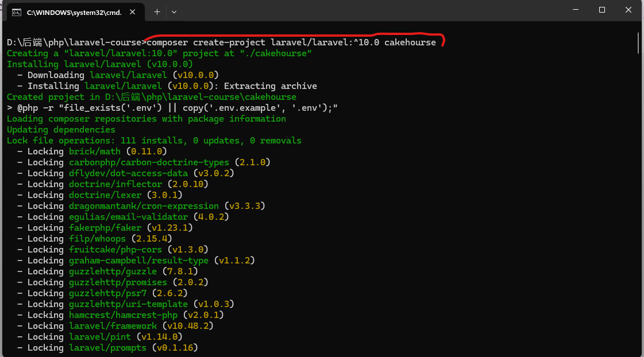Close the cmd.exe tab
644x357 pixels.
132,12
